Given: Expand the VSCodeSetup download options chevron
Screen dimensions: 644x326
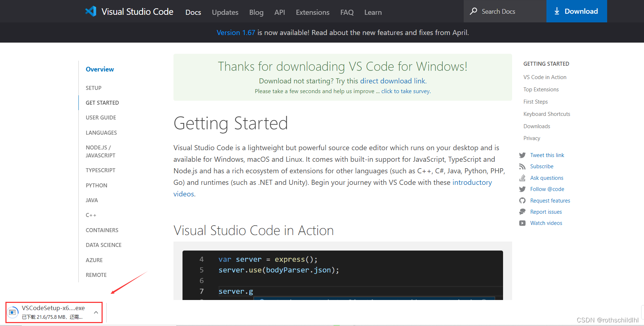Looking at the screenshot, I should pos(96,312).
